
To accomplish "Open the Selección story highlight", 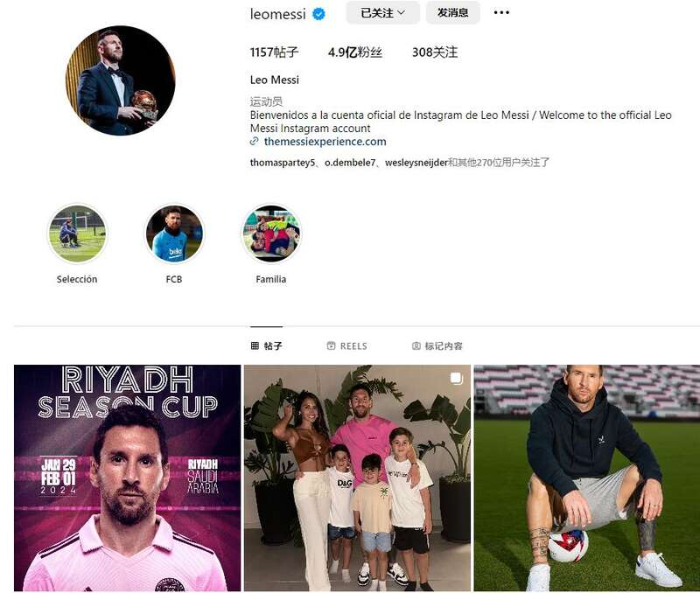I will coord(77,234).
